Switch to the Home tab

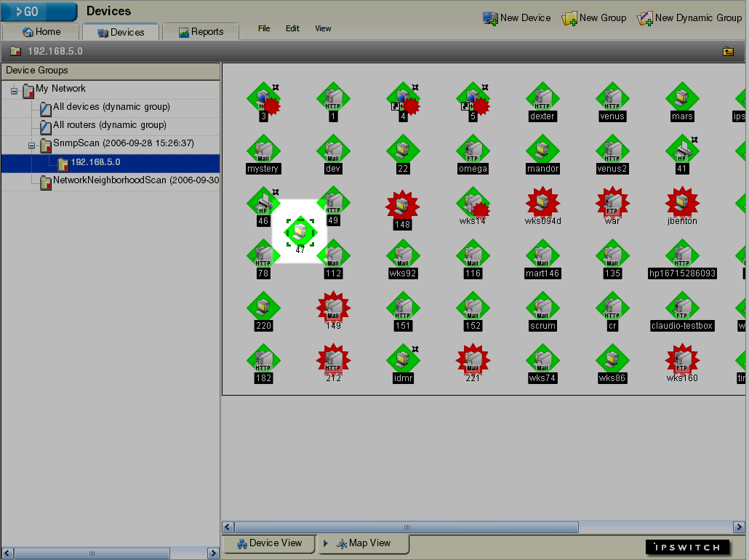click(x=41, y=31)
